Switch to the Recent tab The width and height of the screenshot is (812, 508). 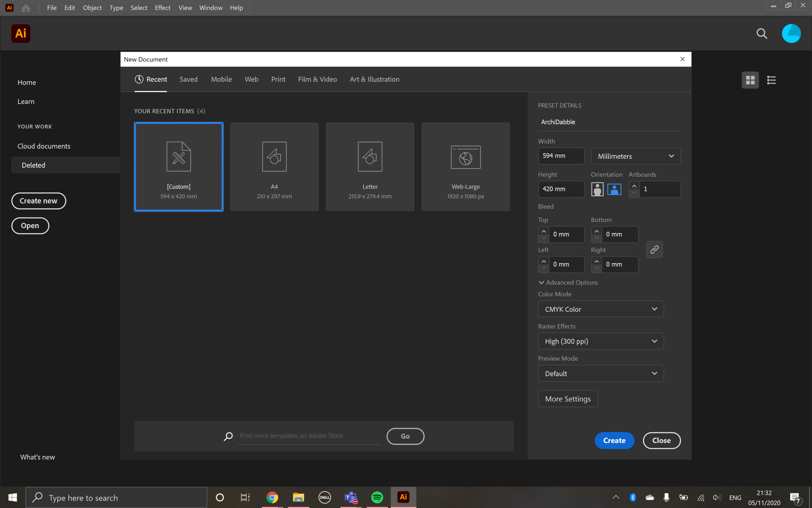tap(151, 79)
